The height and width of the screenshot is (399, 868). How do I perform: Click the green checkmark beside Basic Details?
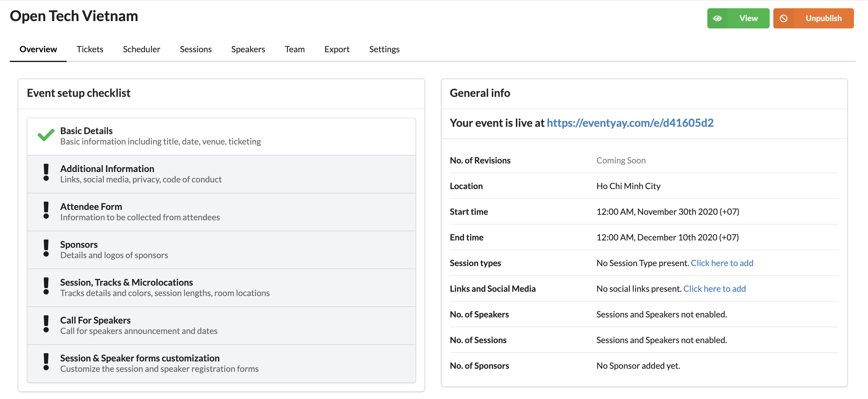46,135
